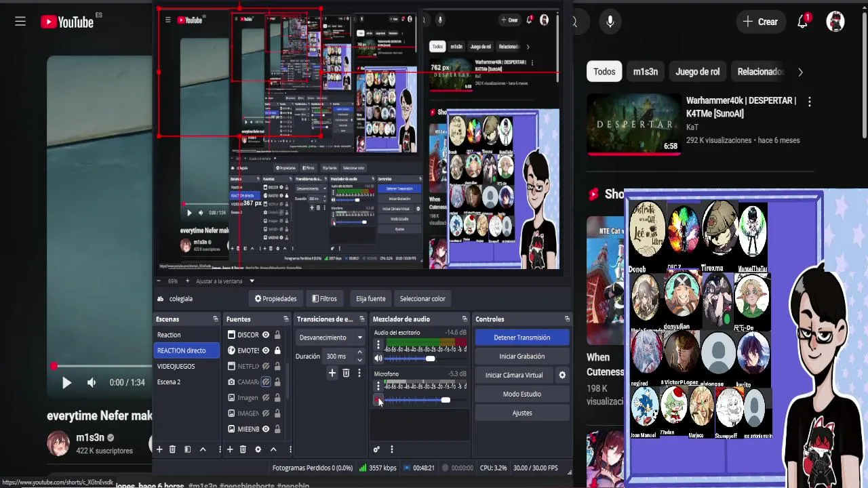Viewport: 868px width, 488px height.
Task: Open Ajustar a la ventana scaling dropdown
Action: (225, 281)
